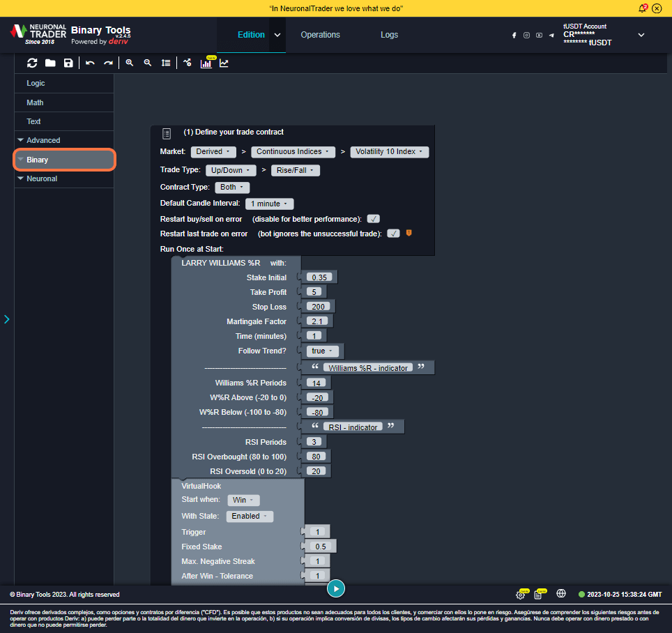Viewport: 672px width, 633px height.
Task: Switch to the Operations tab
Action: 320,35
